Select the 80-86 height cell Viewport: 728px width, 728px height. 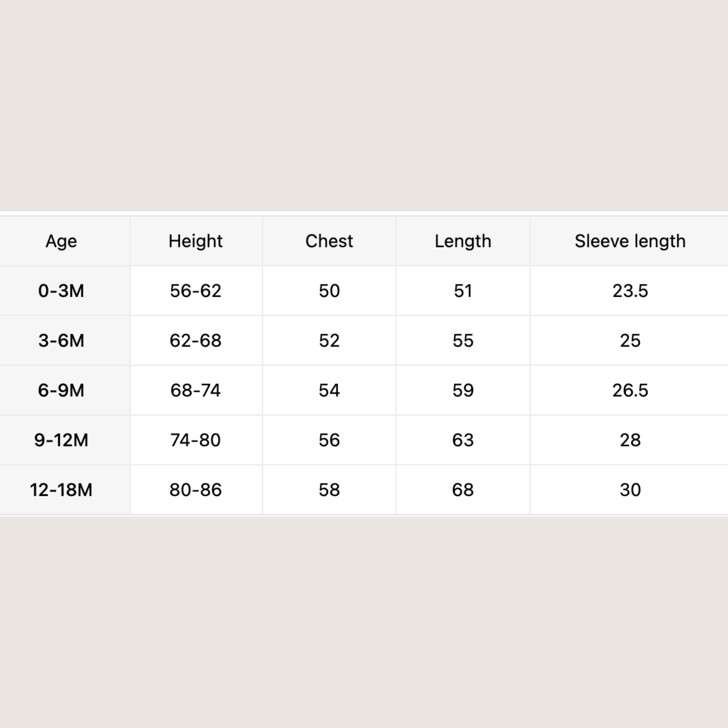196,490
